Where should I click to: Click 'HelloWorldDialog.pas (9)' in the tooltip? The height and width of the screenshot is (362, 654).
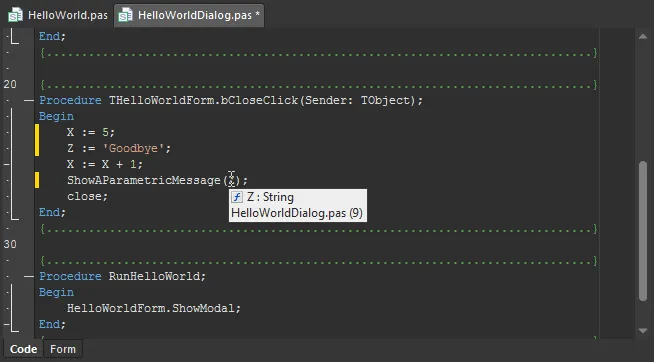[297, 213]
